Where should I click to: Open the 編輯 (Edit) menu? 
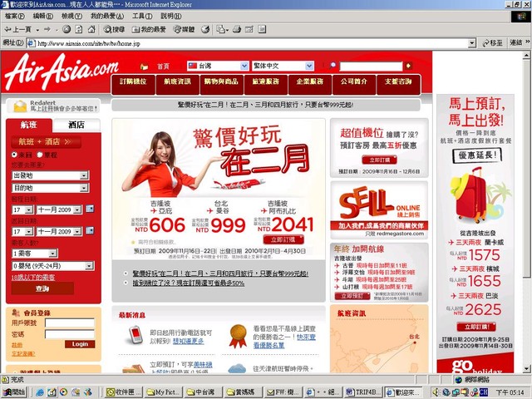click(43, 16)
